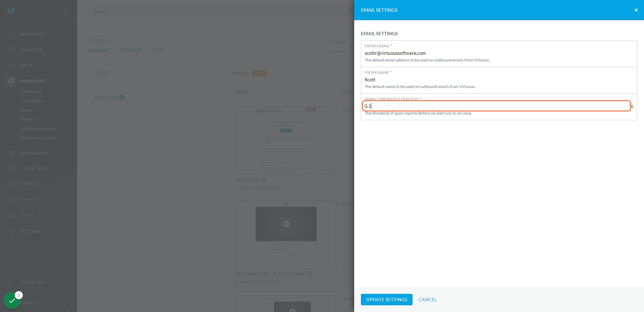
Task: Open the Events calendar icon
Action: 11,199
